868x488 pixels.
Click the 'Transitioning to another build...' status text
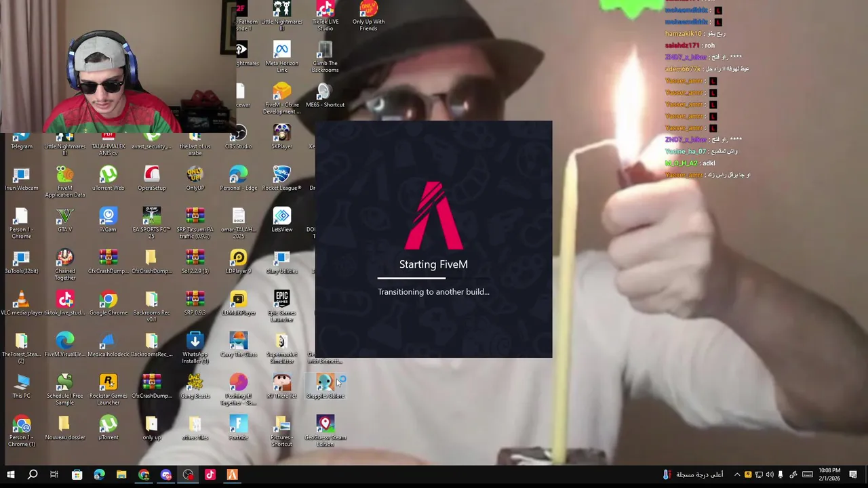click(x=433, y=292)
